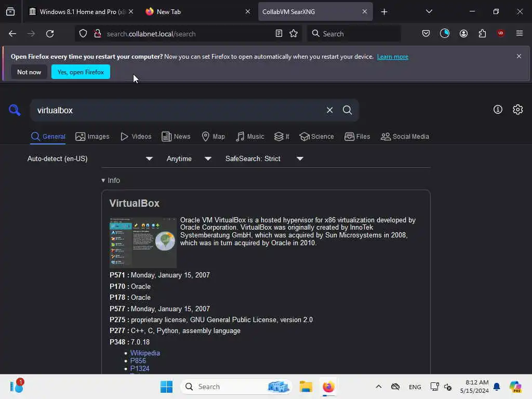Click the blue circular extension icon in toolbar

point(445,33)
